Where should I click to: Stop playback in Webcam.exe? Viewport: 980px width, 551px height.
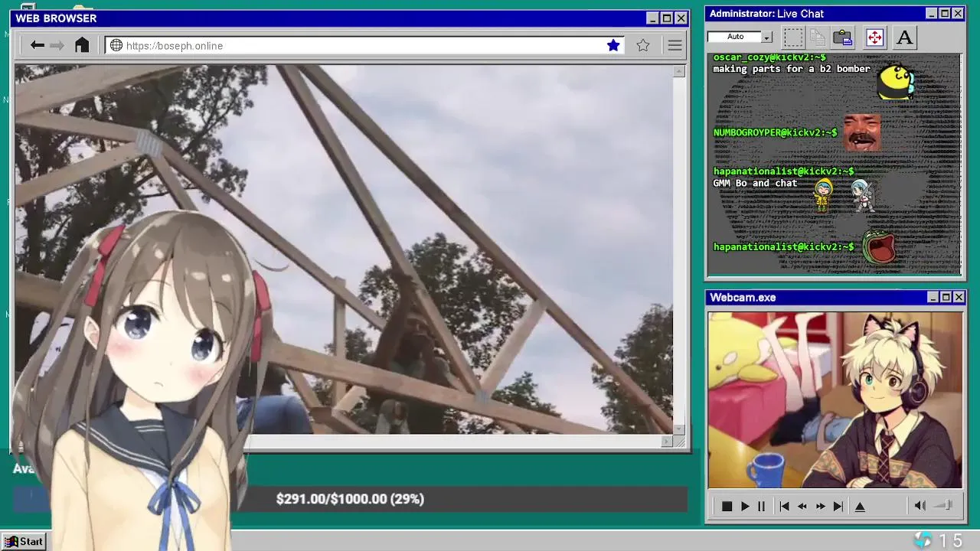727,507
